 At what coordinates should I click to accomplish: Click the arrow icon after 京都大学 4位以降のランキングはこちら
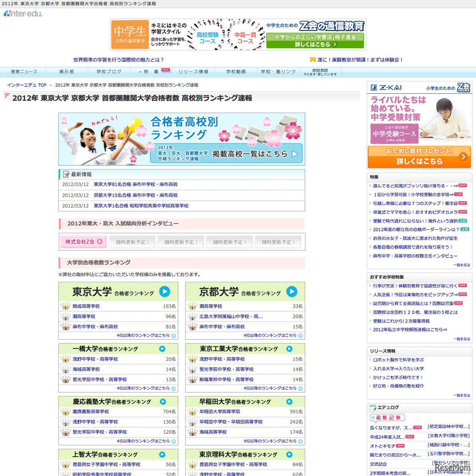300,335
